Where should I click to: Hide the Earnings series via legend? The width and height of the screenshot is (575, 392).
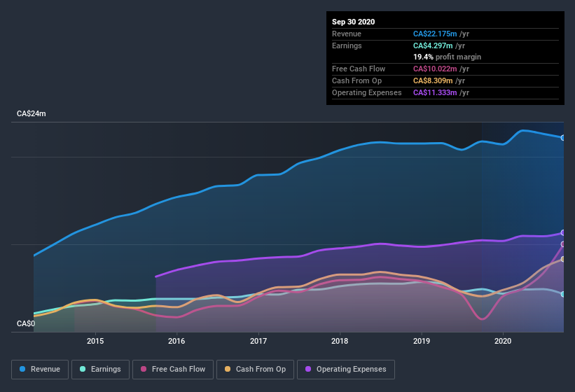point(100,369)
